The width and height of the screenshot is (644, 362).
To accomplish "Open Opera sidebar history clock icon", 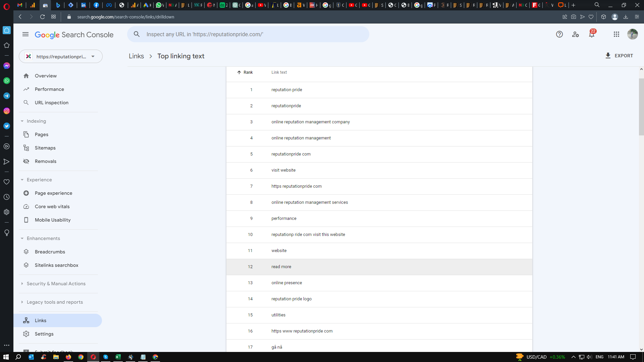I will coord(7,197).
